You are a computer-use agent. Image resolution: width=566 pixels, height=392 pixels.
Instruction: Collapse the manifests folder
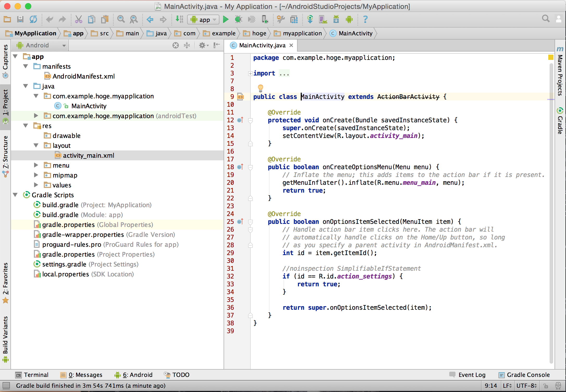[x=26, y=66]
